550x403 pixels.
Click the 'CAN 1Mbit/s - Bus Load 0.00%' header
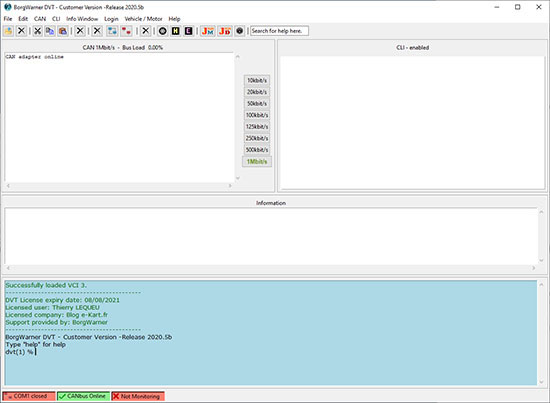tap(123, 47)
